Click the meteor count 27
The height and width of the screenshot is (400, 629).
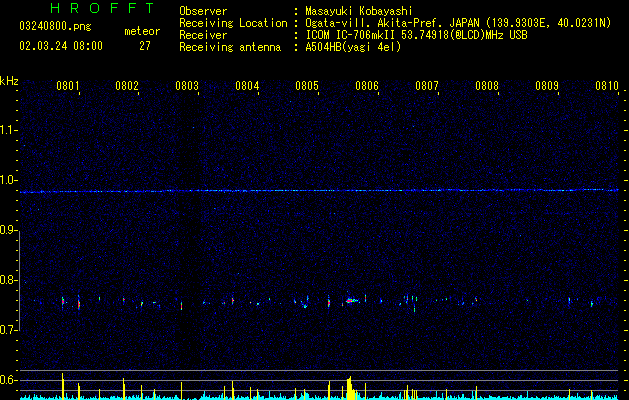tap(145, 46)
